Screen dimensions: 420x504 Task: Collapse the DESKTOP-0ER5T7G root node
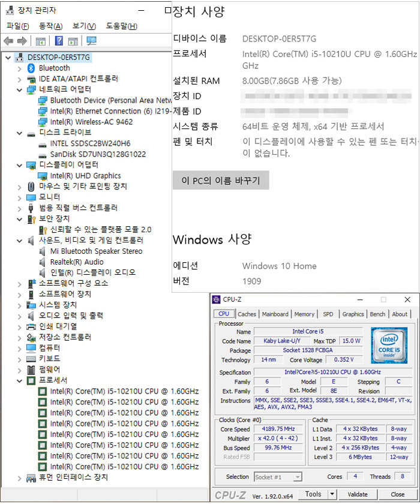pyautogui.click(x=8, y=58)
